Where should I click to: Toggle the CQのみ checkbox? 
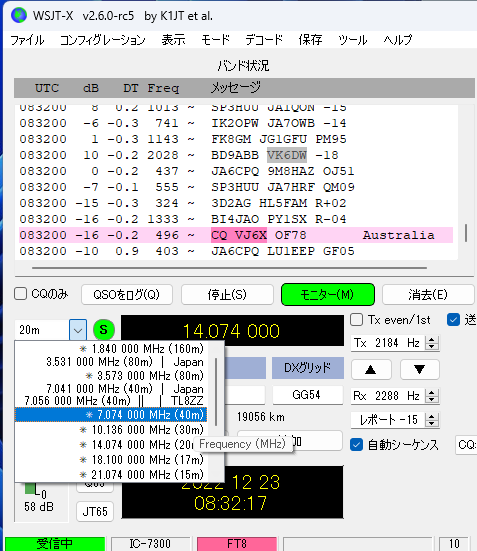[21, 294]
